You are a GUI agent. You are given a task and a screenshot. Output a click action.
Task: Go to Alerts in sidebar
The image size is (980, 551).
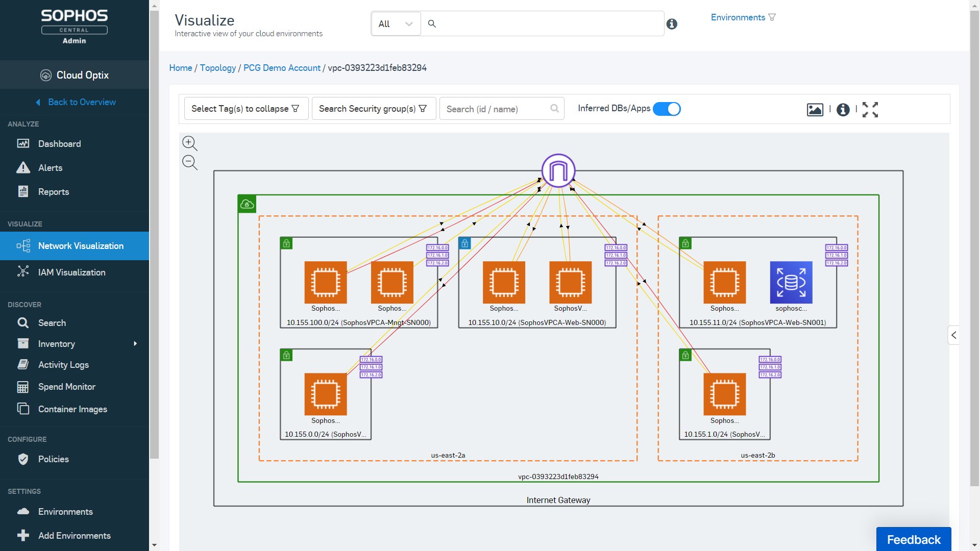pos(50,168)
